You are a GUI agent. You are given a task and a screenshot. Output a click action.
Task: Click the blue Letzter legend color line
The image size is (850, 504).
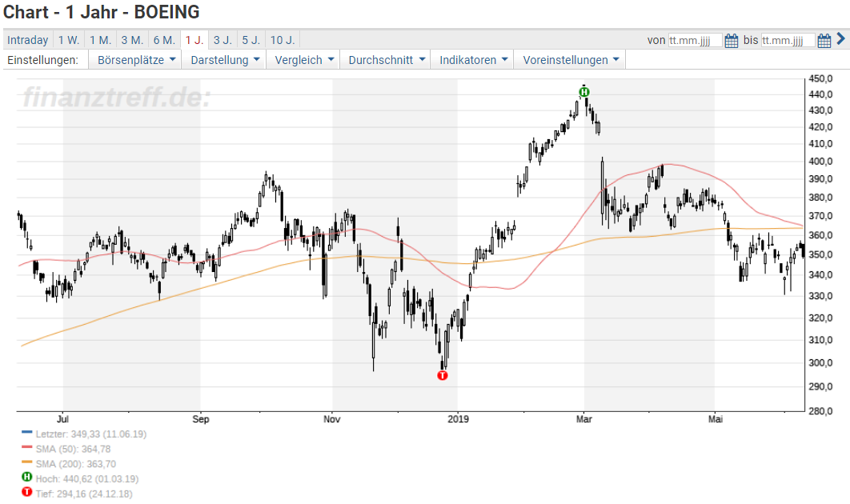click(26, 432)
